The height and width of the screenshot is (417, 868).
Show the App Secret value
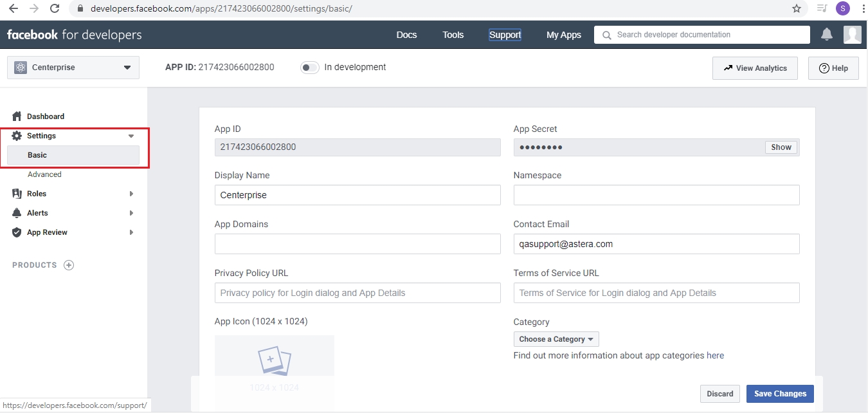pos(781,147)
